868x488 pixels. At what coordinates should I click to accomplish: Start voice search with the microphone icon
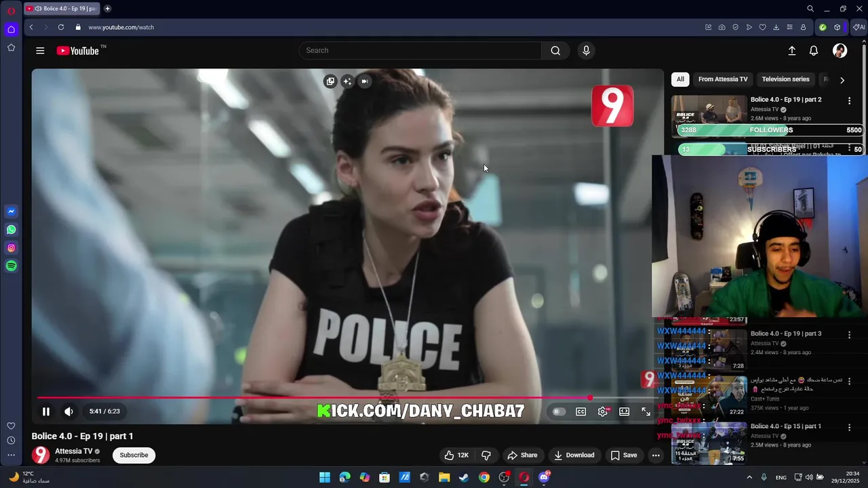[587, 51]
